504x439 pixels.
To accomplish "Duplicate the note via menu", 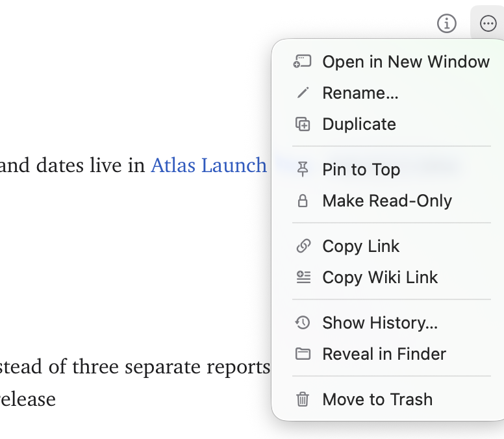I will (x=391, y=124).
